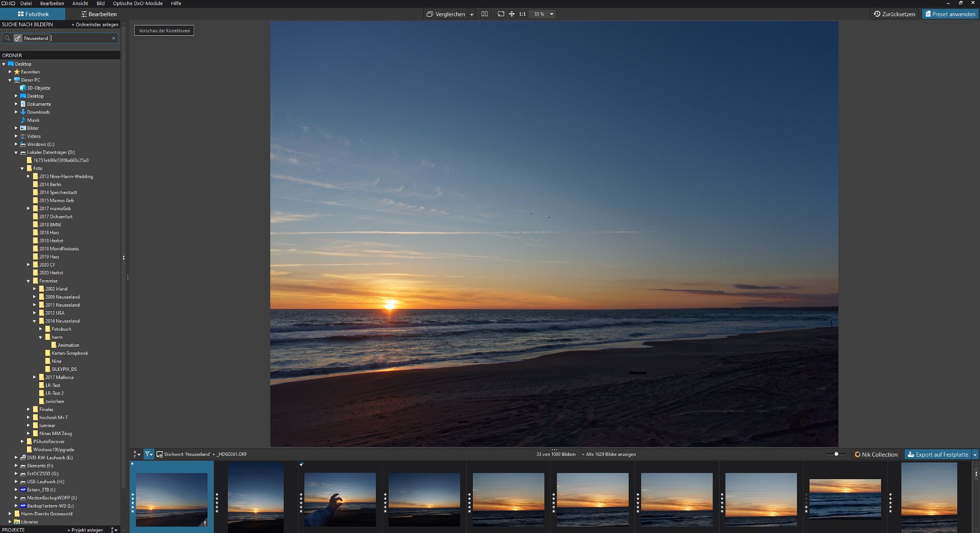Switch to the Bearbeiten tab
980x533 pixels.
pos(98,14)
